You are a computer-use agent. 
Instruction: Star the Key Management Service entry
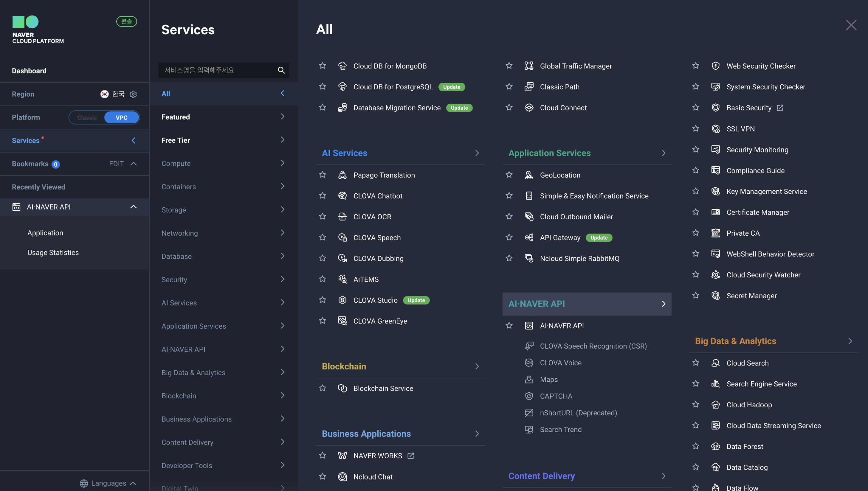695,191
